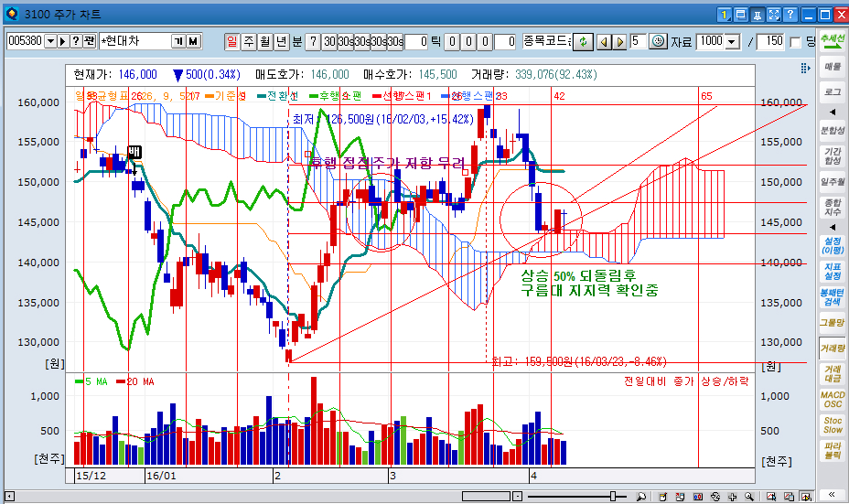The width and height of the screenshot is (849, 504).
Task: Select the 거래량 volume side tab
Action: [833, 348]
